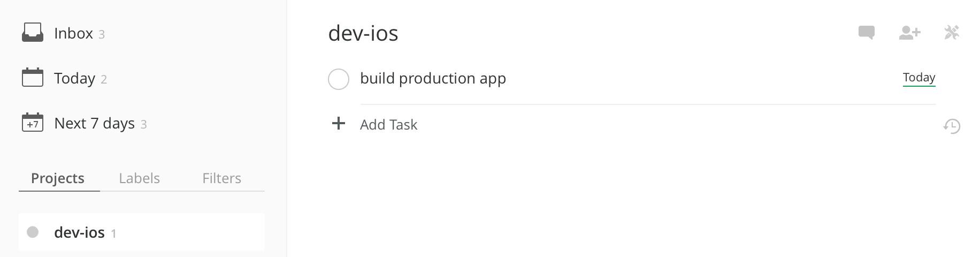This screenshot has height=257, width=980.
Task: Open project actions wrench icon
Action: tap(952, 33)
